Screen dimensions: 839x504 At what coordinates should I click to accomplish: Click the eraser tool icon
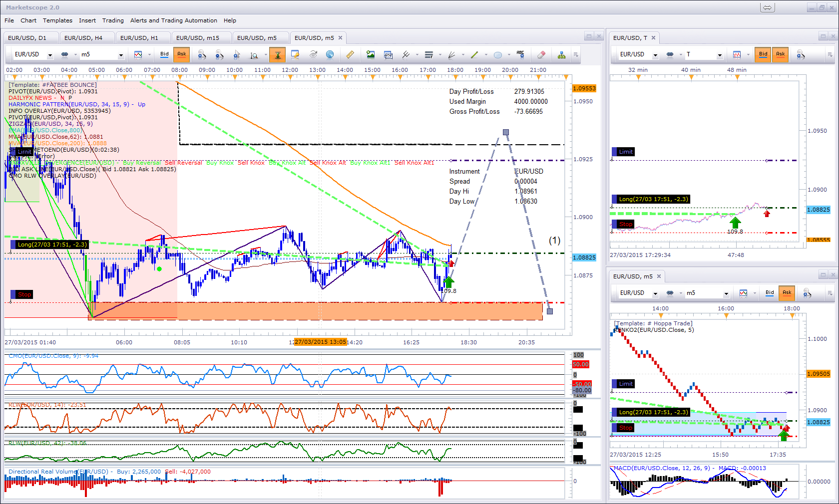[541, 55]
